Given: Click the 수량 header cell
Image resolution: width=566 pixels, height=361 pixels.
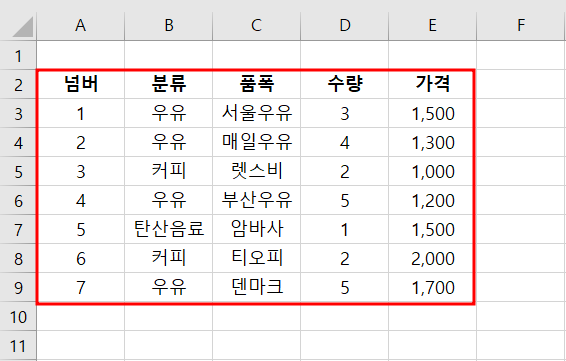Looking at the screenshot, I should coord(345,84).
